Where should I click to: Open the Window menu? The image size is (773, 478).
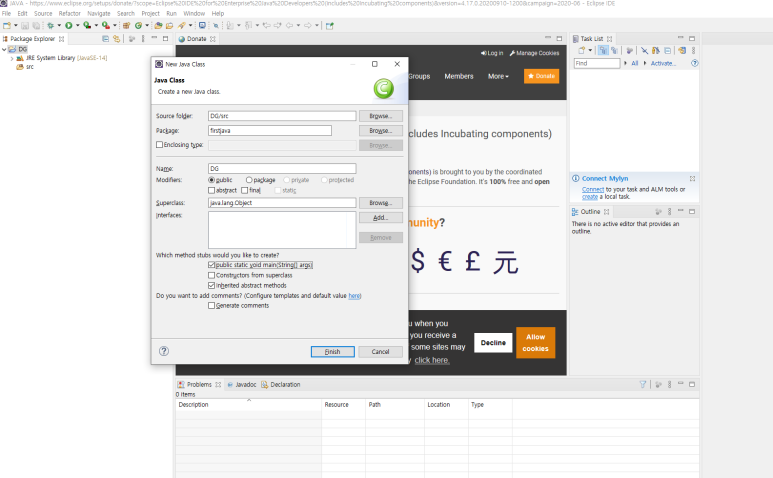[x=194, y=13]
